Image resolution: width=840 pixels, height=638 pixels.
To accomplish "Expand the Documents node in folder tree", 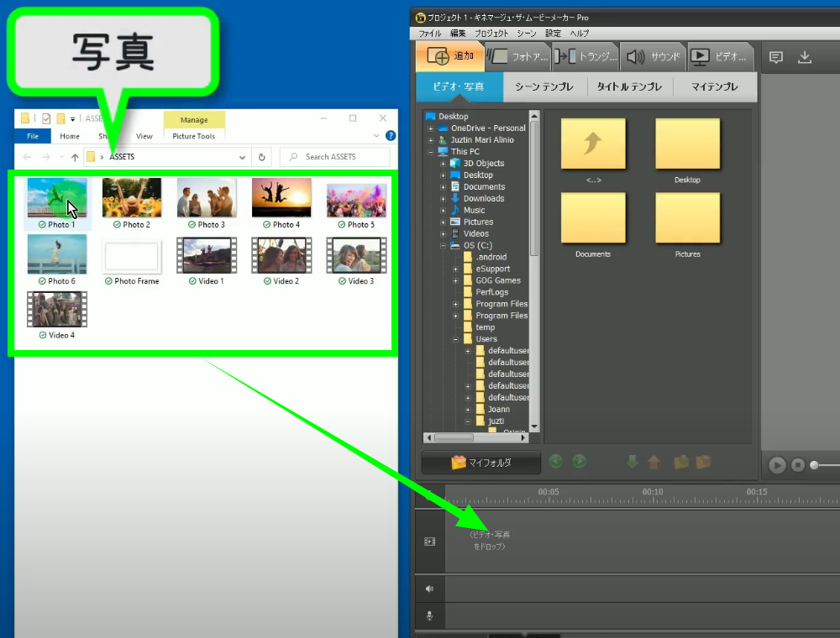I will [443, 186].
